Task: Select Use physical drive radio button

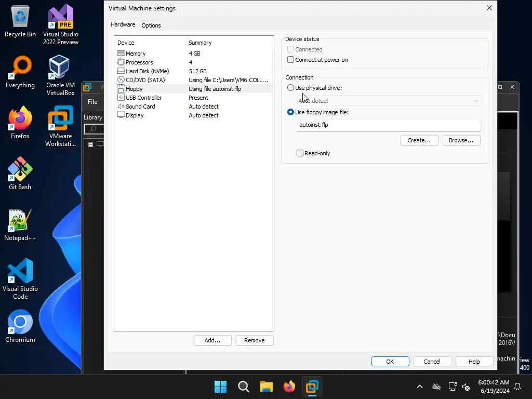Action: (290, 87)
